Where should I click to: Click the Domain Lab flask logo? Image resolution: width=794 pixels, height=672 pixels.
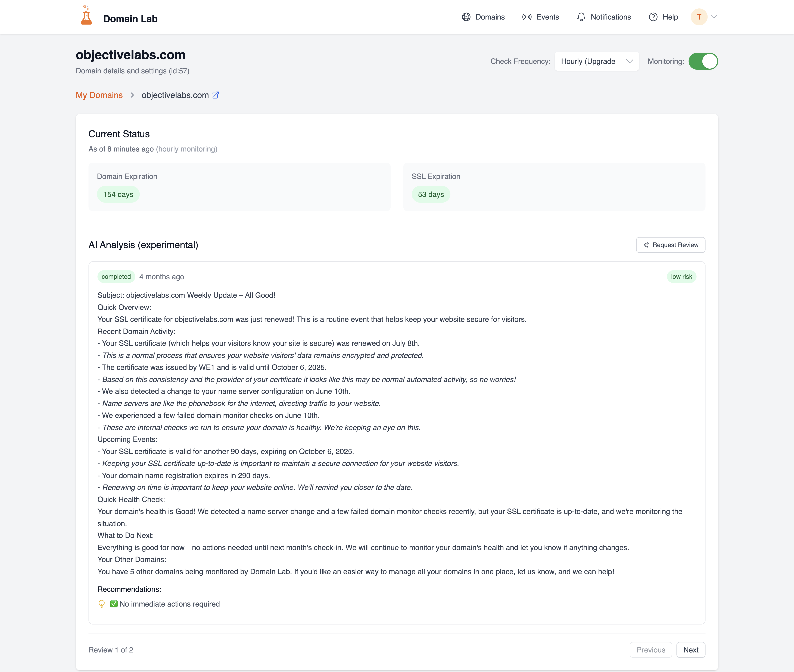(86, 16)
